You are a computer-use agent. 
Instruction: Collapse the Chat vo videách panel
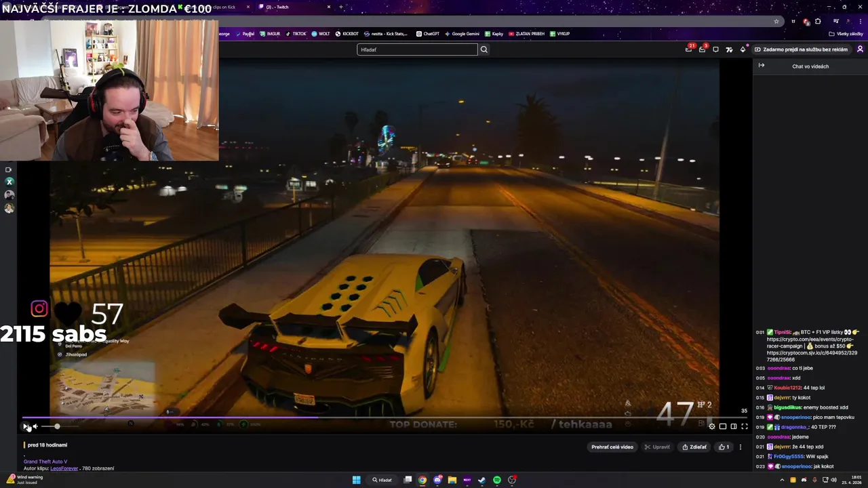click(762, 66)
